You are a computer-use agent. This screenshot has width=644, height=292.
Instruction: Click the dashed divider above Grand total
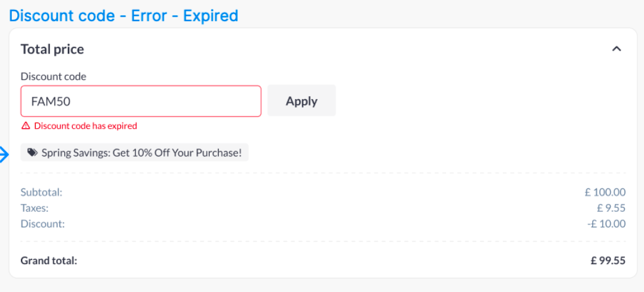pos(323,241)
